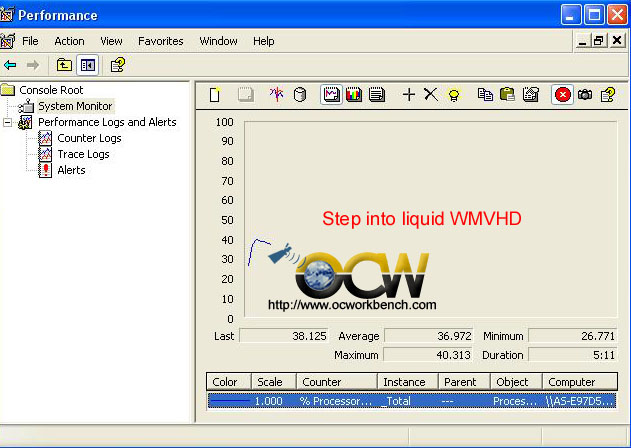Click Update Data camera icon
The height and width of the screenshot is (448, 631).
[x=585, y=95]
